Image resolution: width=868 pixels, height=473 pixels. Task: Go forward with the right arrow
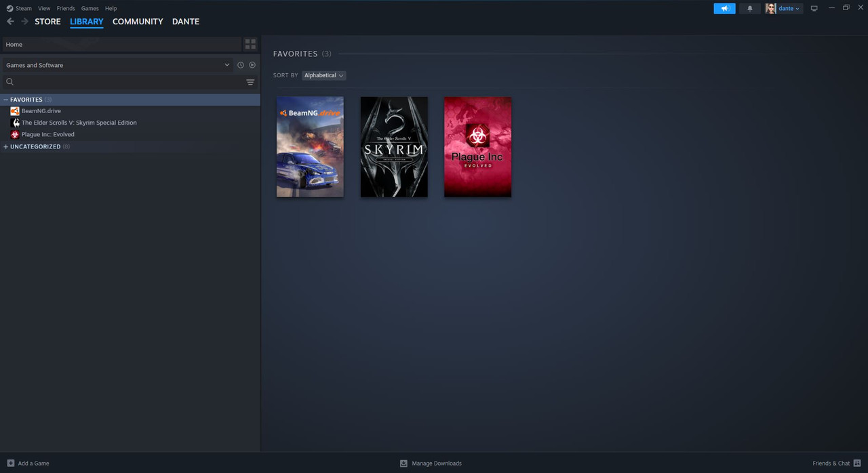[25, 22]
